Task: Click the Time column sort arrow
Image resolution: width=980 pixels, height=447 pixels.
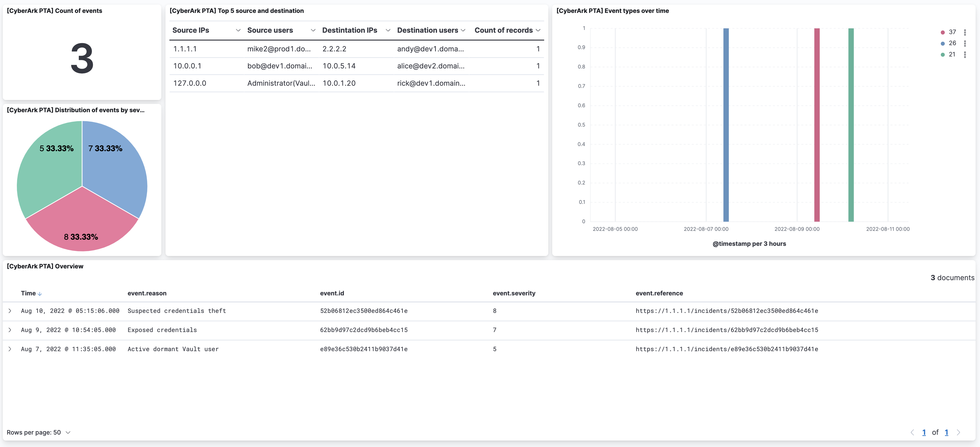Action: coord(40,294)
